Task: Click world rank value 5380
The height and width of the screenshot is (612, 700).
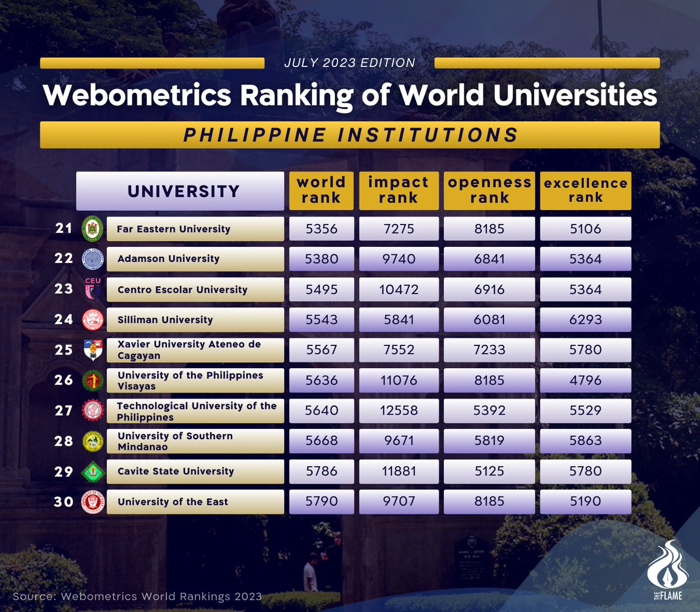Action: click(321, 259)
